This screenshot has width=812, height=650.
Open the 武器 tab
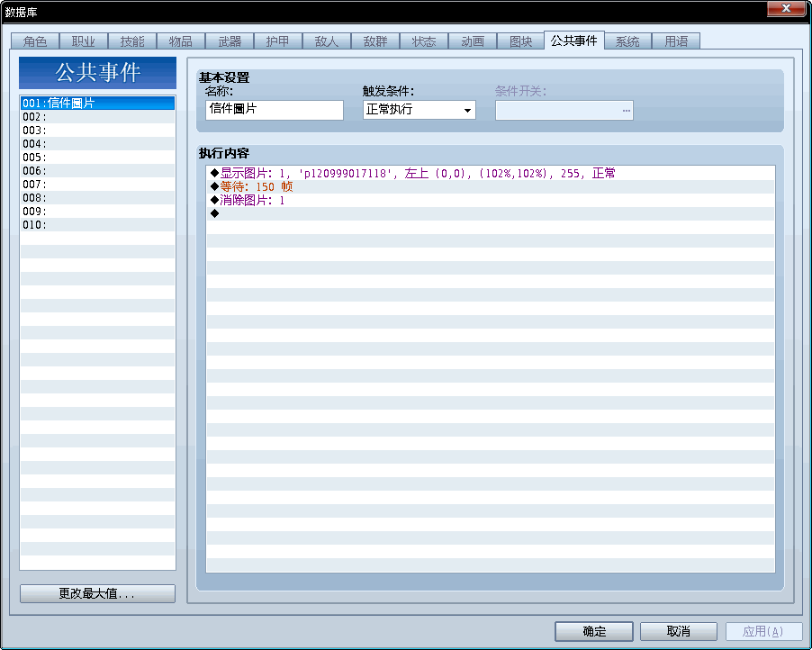tap(230, 41)
